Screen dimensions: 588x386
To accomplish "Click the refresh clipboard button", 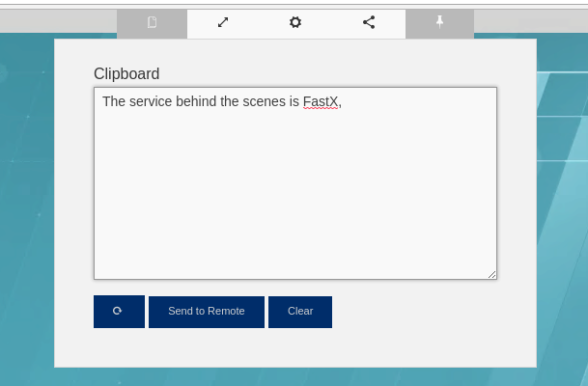I will (120, 312).
